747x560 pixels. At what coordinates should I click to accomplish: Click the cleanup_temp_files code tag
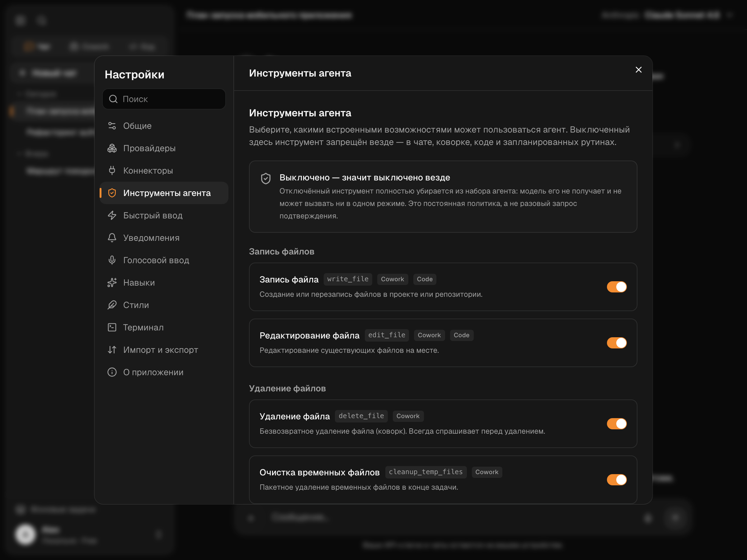point(426,472)
